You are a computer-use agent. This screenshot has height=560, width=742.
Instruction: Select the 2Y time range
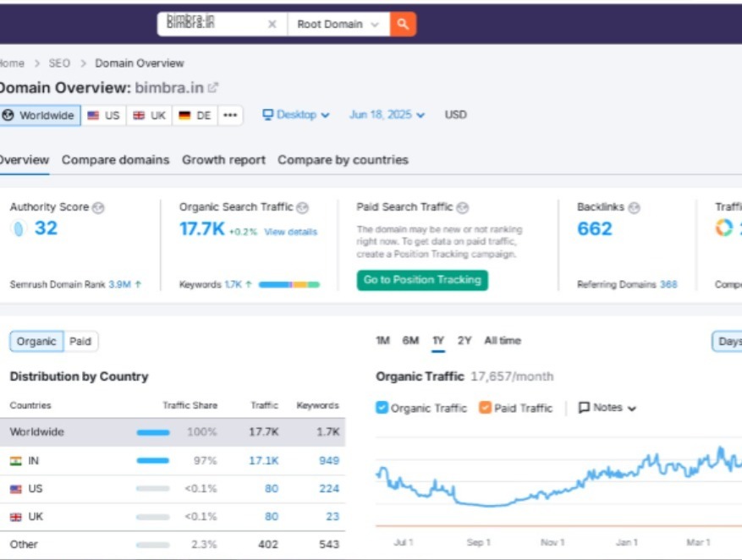point(464,341)
